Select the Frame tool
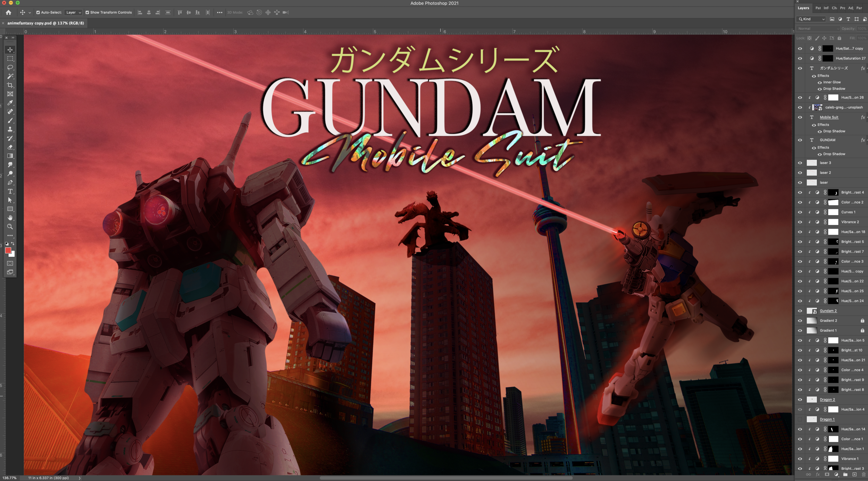 [x=10, y=94]
